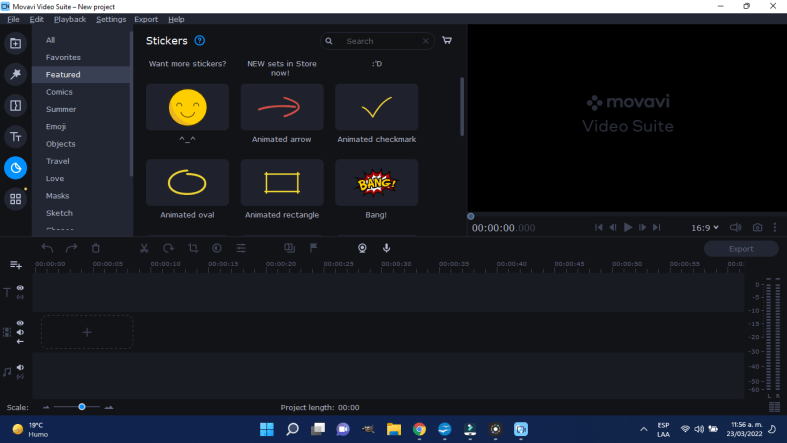Skip to the next clip
This screenshot has height=443, width=787.
click(657, 227)
